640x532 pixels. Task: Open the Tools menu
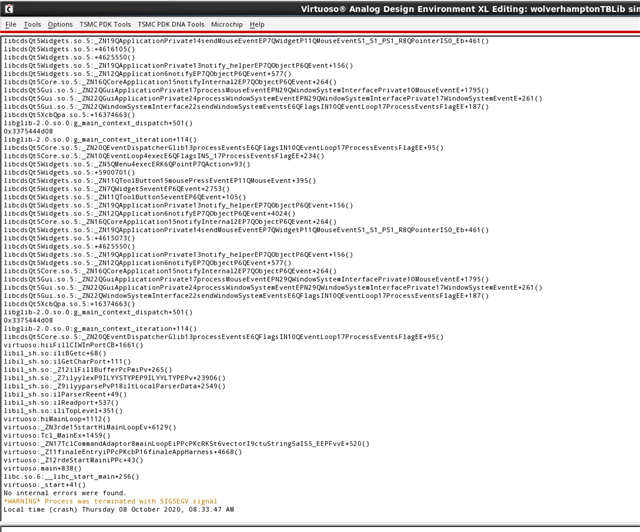(32, 24)
